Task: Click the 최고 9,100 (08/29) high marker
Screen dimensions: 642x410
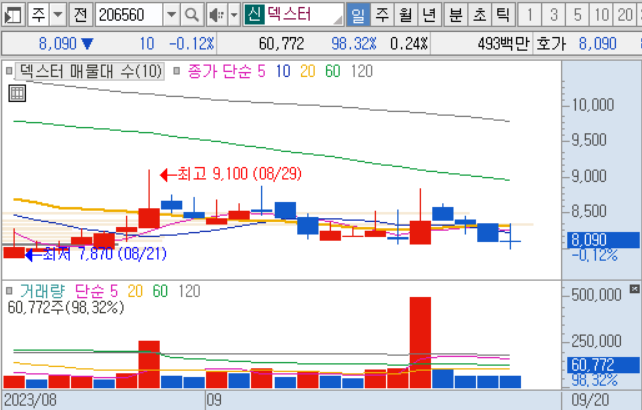Action: coord(231,174)
